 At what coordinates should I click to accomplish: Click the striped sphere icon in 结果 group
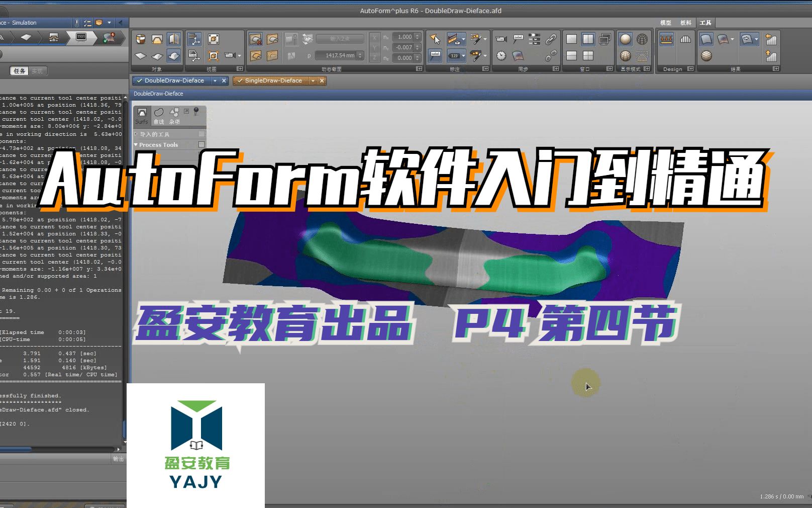[706, 56]
